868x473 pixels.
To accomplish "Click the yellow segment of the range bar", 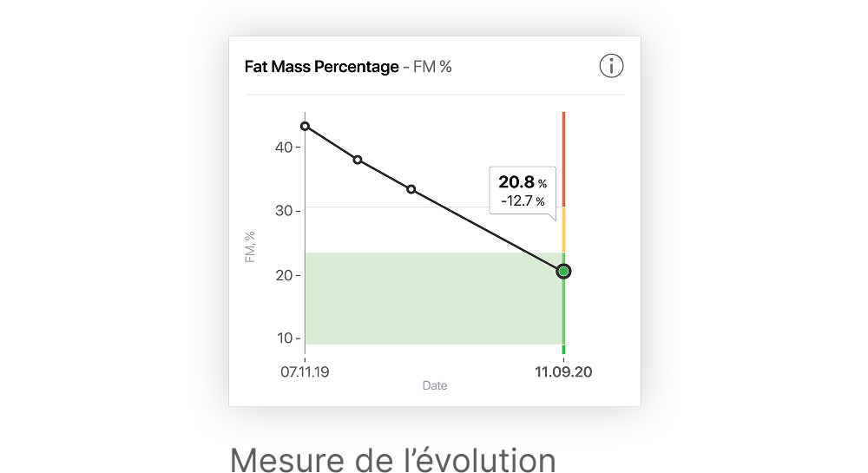I will pyautogui.click(x=563, y=230).
